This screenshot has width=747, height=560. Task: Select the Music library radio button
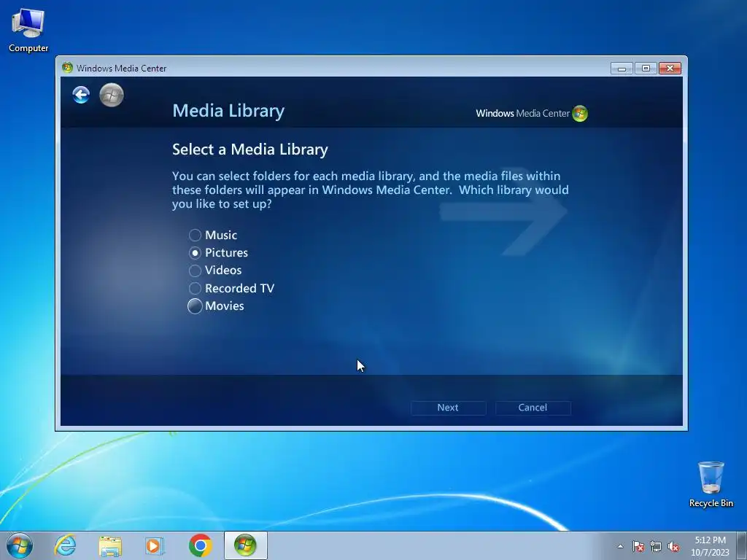[195, 235]
